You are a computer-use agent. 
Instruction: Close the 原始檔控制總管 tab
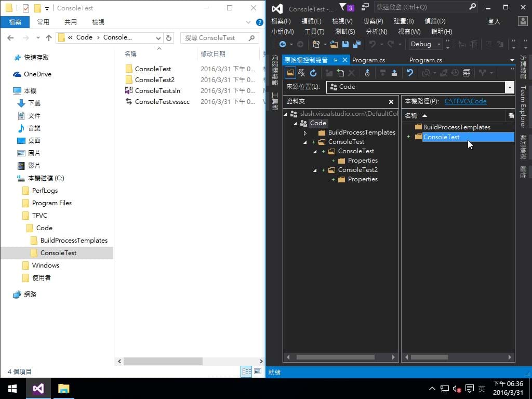click(x=345, y=60)
